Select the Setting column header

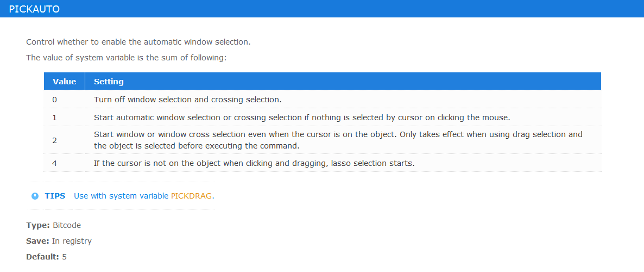point(343,82)
